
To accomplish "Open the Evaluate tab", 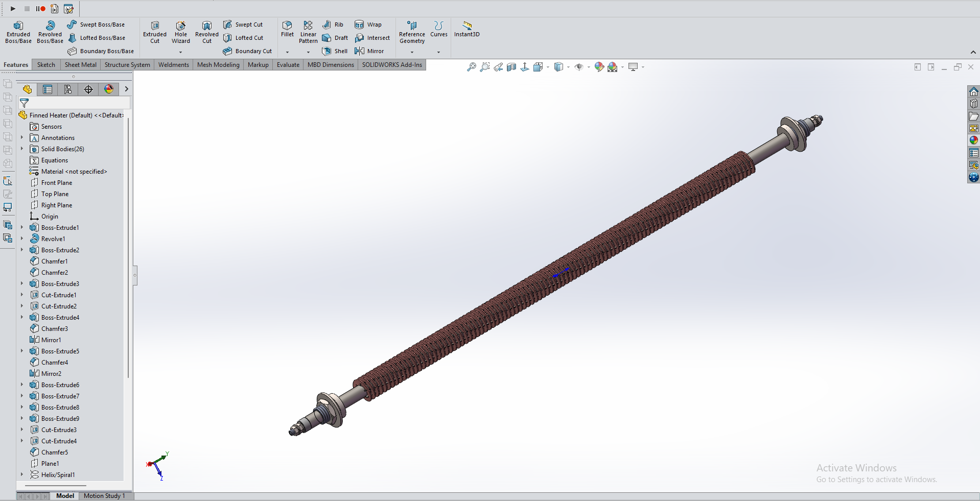I will [x=288, y=65].
